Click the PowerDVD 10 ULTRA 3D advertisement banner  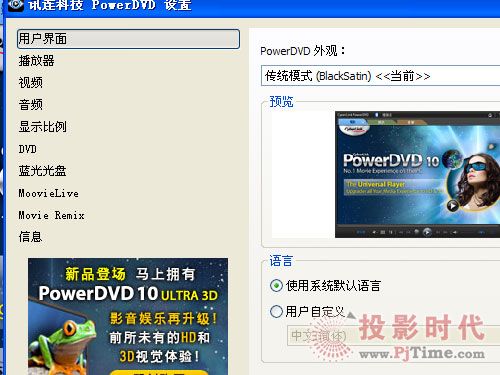[x=128, y=316]
